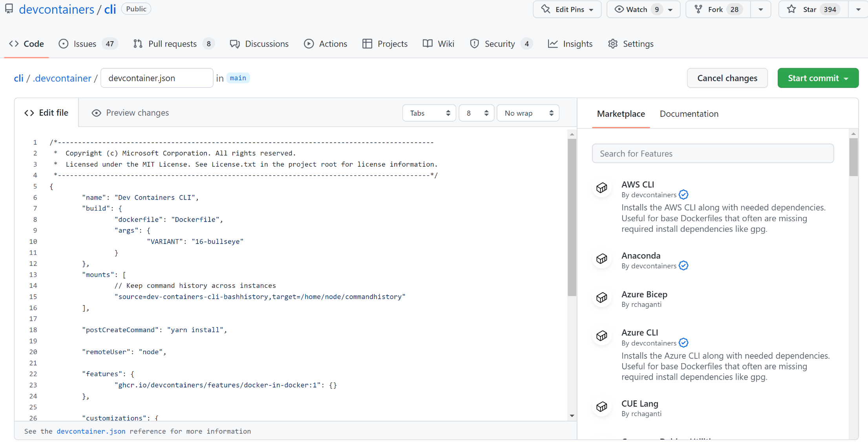Click code line "postCreateCommand": "yarn install"
Image resolution: width=868 pixels, height=442 pixels.
[x=154, y=330]
